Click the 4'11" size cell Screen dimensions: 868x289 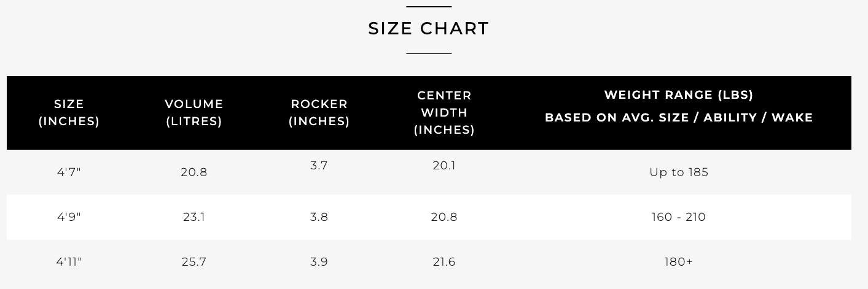(69, 262)
